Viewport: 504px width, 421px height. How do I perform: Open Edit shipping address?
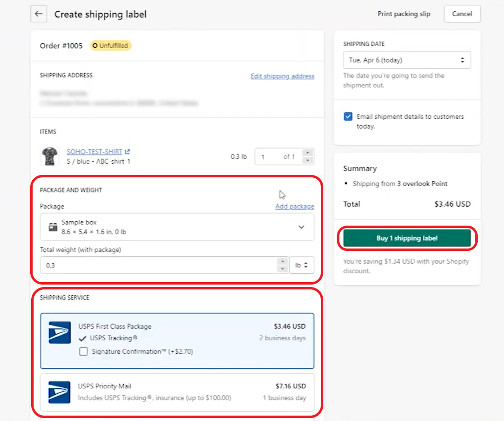[282, 76]
